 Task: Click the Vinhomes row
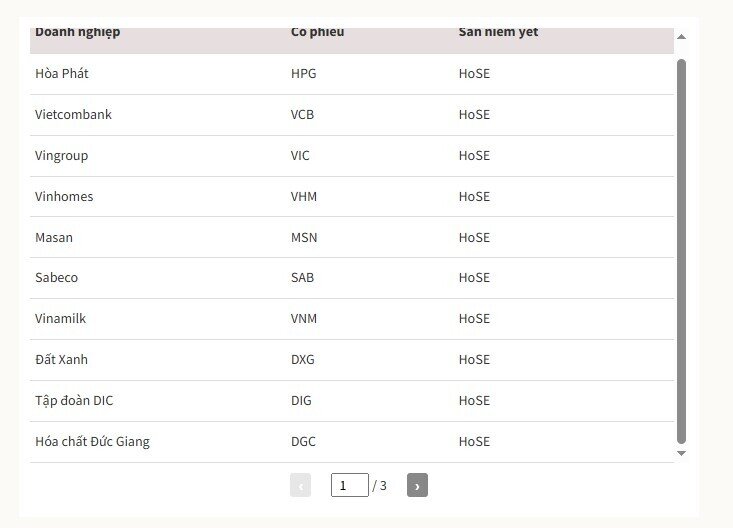pyautogui.click(x=352, y=196)
